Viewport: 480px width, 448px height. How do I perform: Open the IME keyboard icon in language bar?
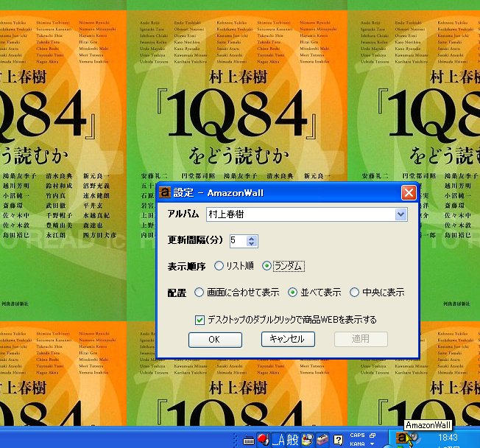click(249, 441)
